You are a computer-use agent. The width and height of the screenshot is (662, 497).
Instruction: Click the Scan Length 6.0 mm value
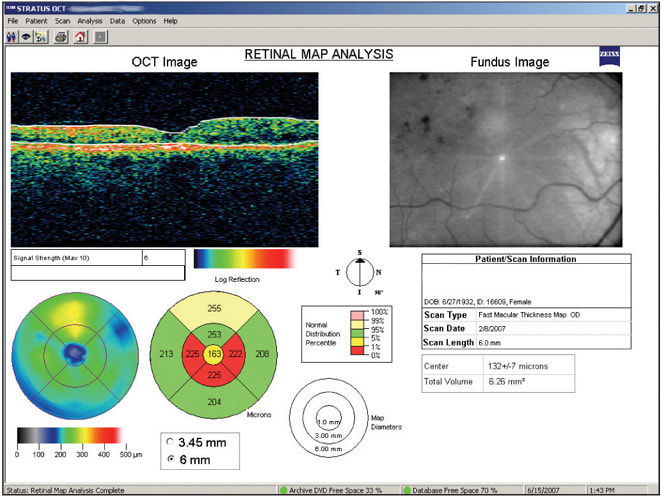coord(489,342)
